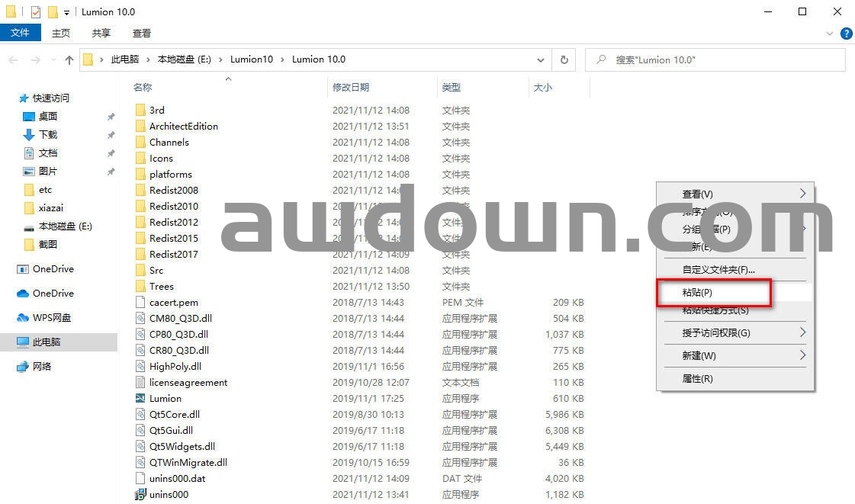Screen dimensions: 855x504
Task: Click the 下载 download folder in Quick access
Action: (x=47, y=135)
